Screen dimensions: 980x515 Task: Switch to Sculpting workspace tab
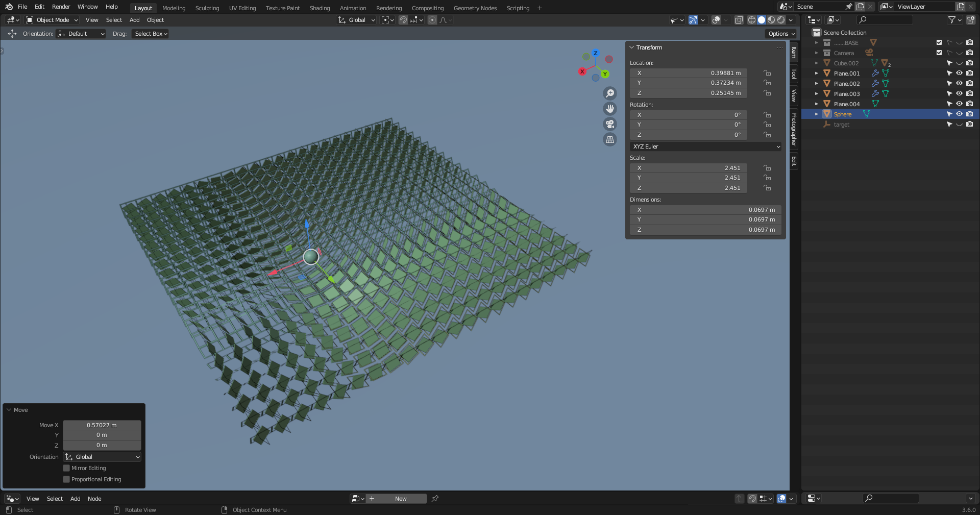[x=207, y=8]
